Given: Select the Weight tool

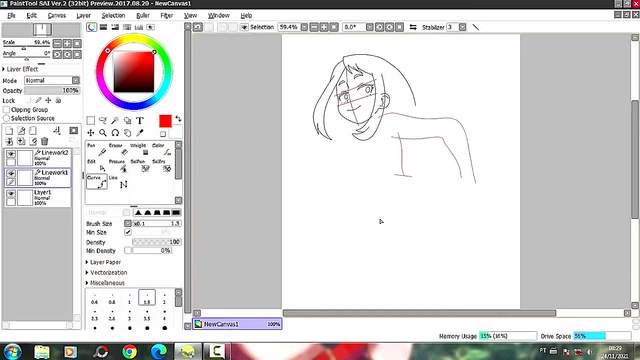Looking at the screenshot, I should coord(140,149).
